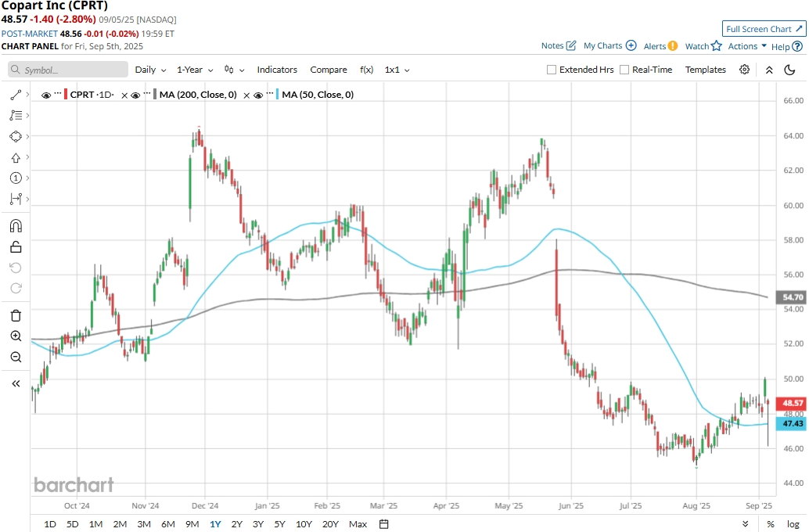Open the f(x) expressions menu

click(366, 70)
